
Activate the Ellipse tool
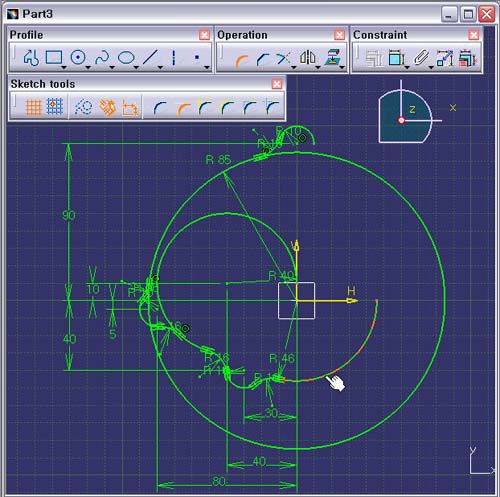point(126,58)
